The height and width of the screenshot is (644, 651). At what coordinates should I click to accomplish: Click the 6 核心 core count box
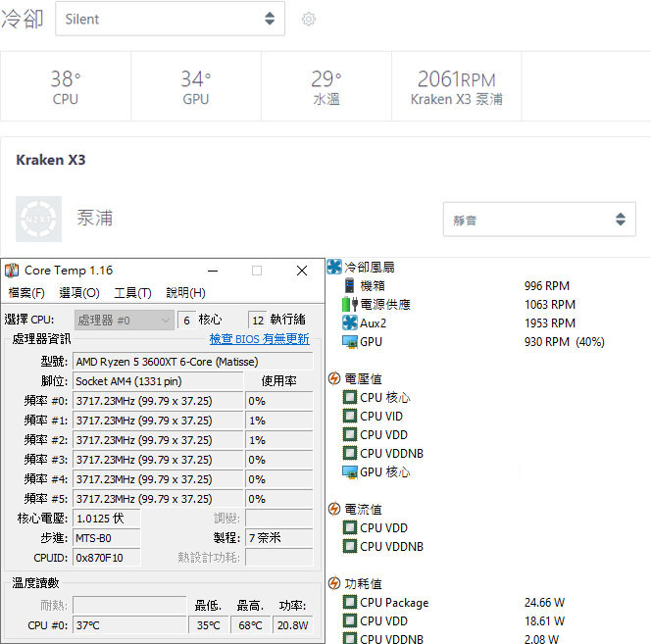(187, 321)
